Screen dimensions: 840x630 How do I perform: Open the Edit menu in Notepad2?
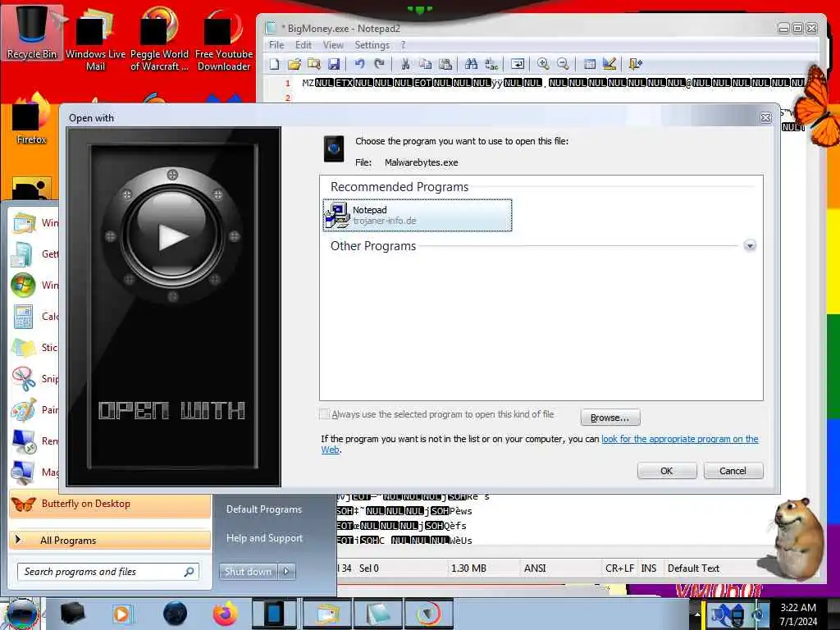click(x=304, y=45)
